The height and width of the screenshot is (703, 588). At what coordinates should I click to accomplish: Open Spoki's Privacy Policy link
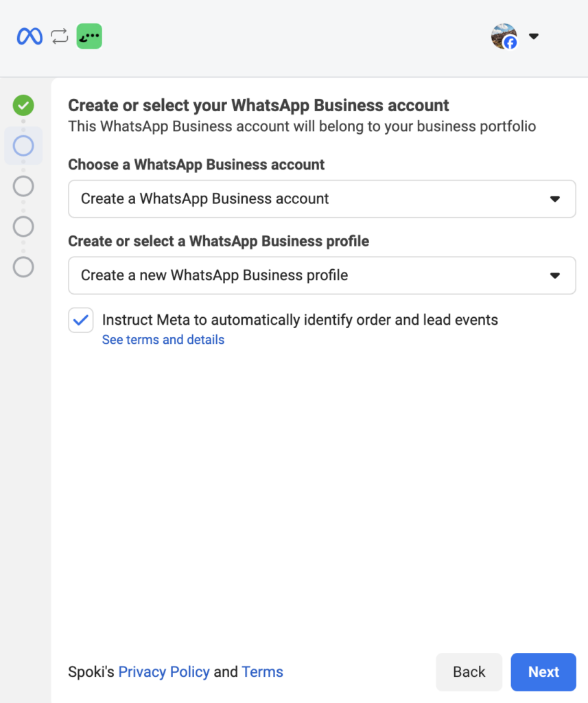pyautogui.click(x=164, y=672)
